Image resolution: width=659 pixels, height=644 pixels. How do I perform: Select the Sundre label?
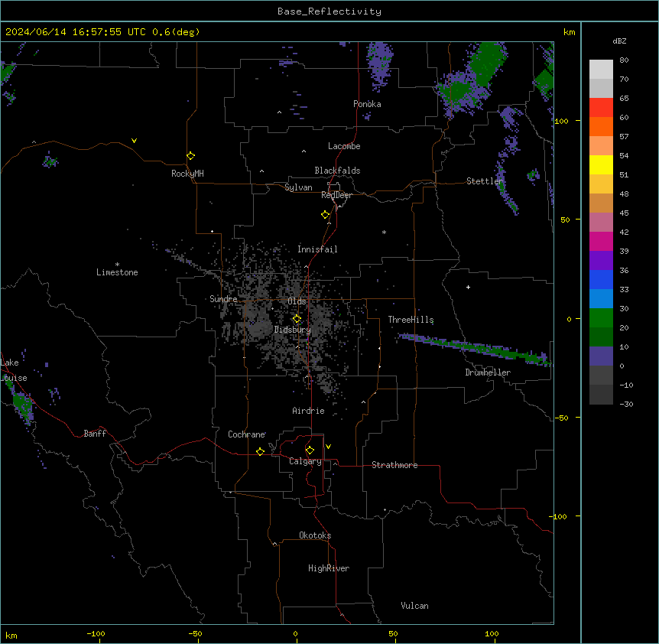[223, 299]
